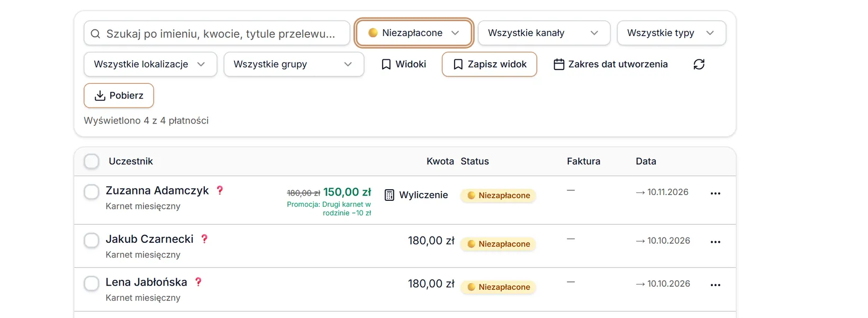868x318 pixels.
Task: Click the question mark next to Zuzanna Adamczyk
Action: click(x=220, y=190)
